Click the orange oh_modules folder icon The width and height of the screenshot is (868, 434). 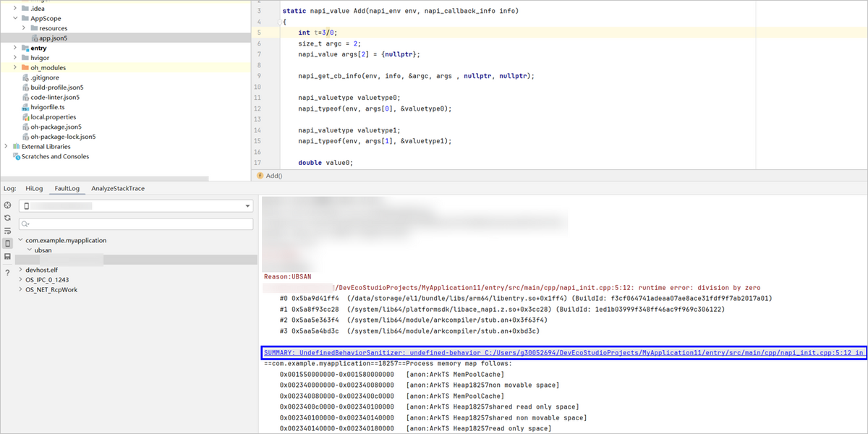tap(25, 68)
